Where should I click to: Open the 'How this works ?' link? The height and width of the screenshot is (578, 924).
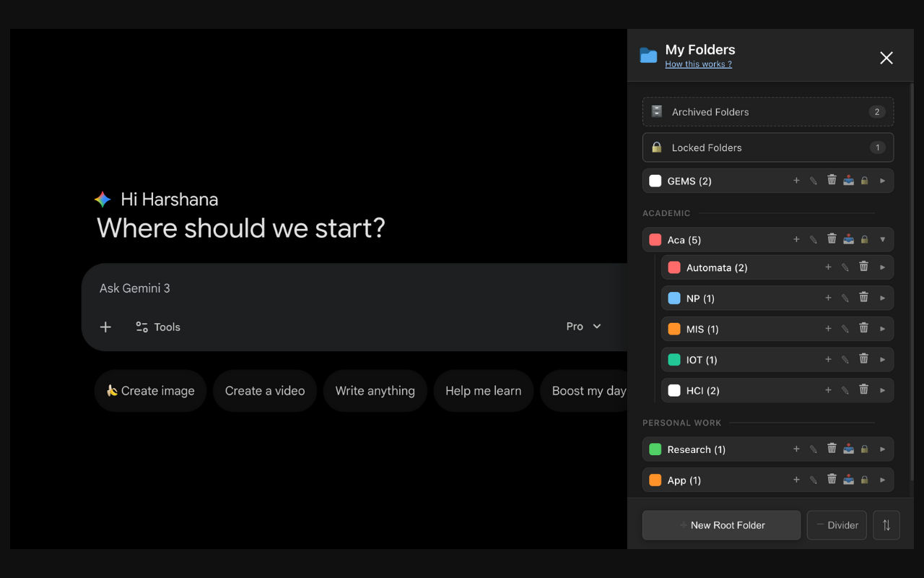(x=698, y=64)
